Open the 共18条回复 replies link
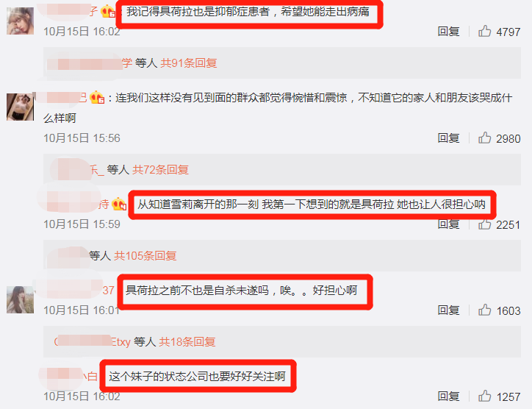 click(x=187, y=342)
